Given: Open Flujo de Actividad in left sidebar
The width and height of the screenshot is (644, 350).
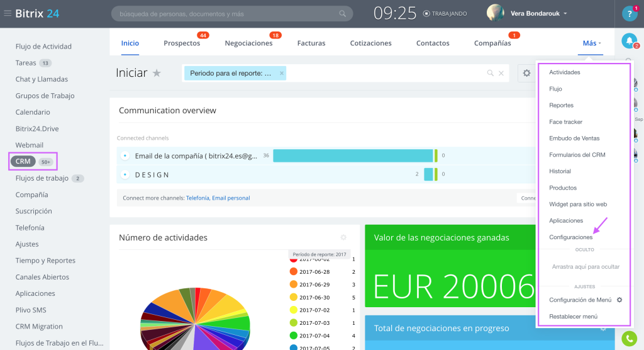Looking at the screenshot, I should point(43,47).
